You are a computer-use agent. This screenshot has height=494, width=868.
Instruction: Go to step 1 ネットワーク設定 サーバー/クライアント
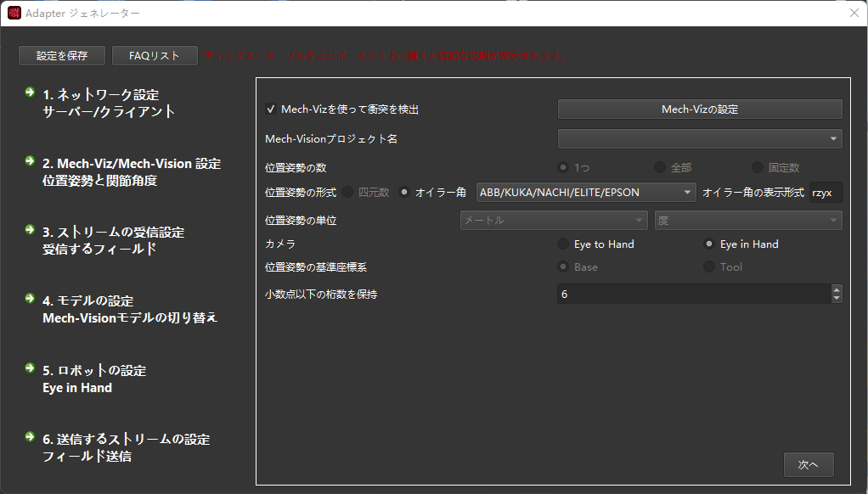[x=109, y=103]
